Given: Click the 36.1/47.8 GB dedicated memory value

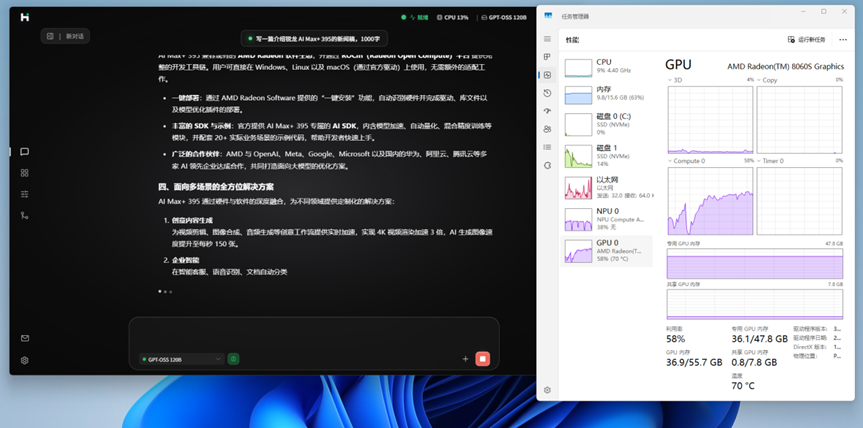Looking at the screenshot, I should pos(760,339).
